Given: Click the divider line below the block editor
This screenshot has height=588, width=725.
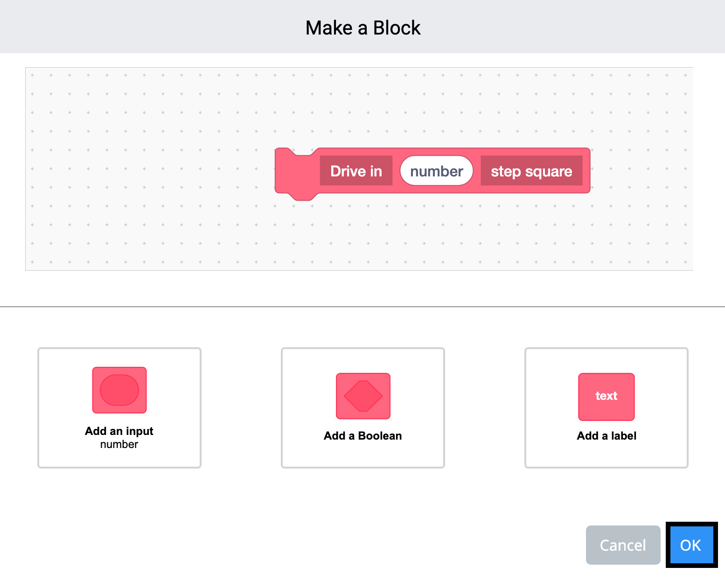Looking at the screenshot, I should point(362,306).
